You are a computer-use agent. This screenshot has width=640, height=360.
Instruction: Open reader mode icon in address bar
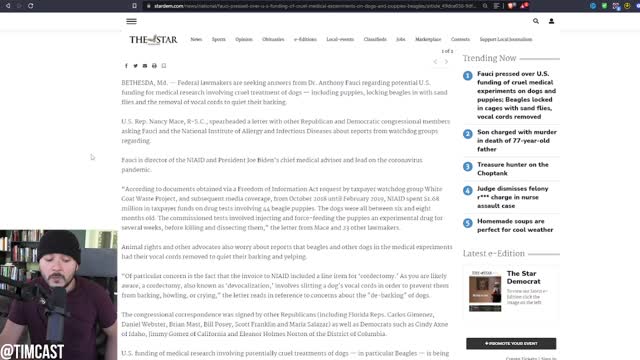[x=497, y=6]
